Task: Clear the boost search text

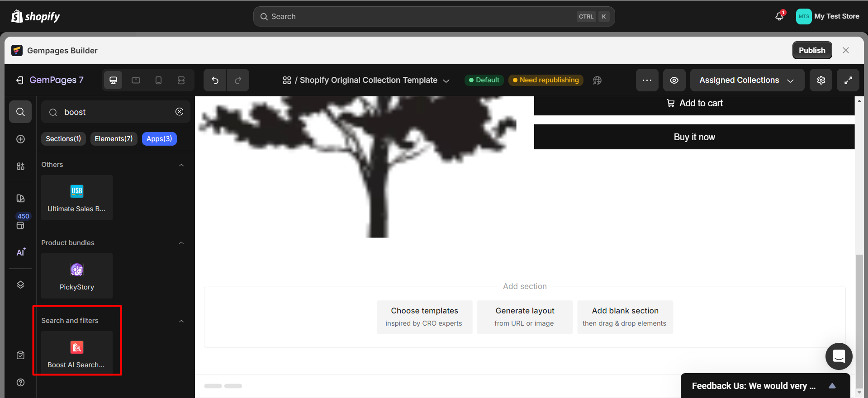Action: pos(180,112)
